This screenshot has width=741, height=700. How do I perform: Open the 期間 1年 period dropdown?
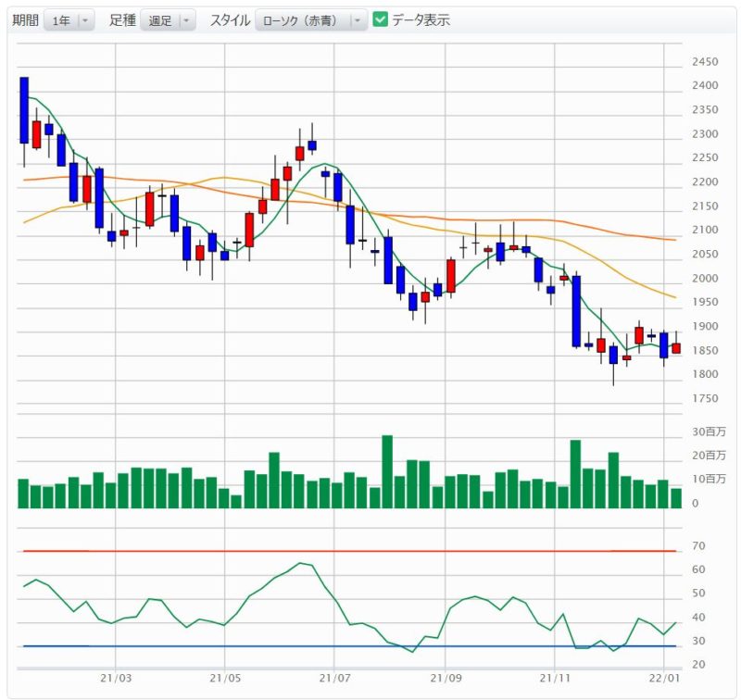coord(69,20)
